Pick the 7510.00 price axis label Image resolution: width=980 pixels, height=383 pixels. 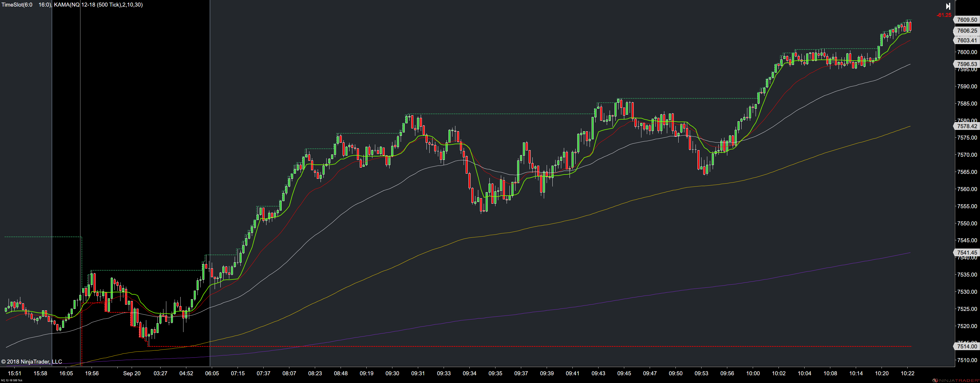tap(967, 360)
